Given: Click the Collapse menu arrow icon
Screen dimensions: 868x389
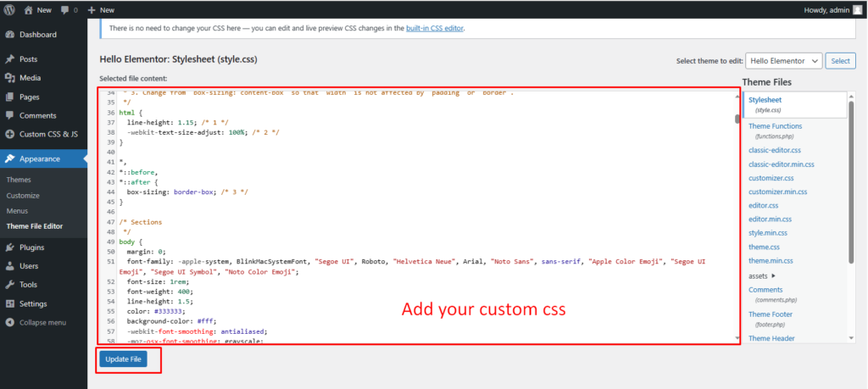Looking at the screenshot, I should tap(9, 323).
